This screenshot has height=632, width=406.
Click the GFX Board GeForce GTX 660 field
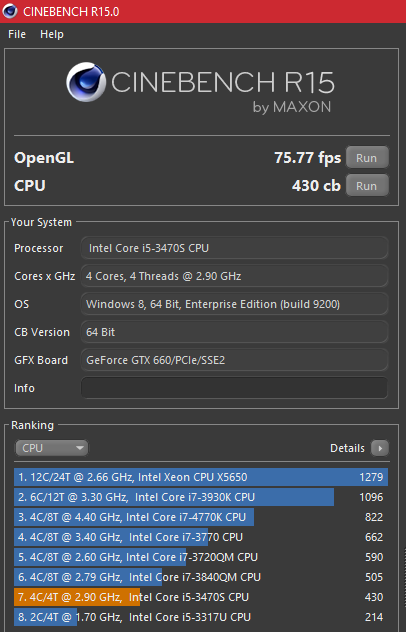(x=234, y=360)
